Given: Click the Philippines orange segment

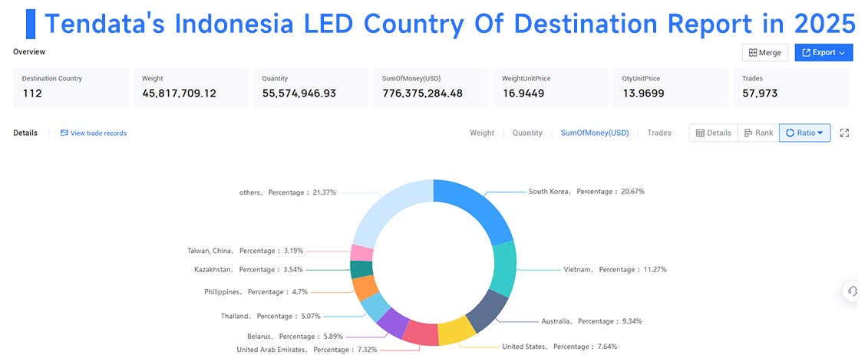Looking at the screenshot, I should pos(365,288).
